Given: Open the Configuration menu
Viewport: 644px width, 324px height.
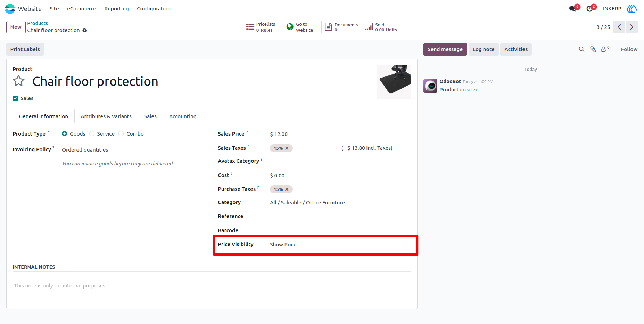Looking at the screenshot, I should tap(154, 9).
